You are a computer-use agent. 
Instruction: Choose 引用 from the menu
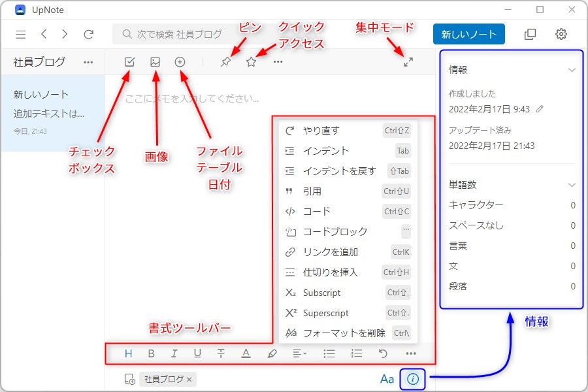click(348, 191)
